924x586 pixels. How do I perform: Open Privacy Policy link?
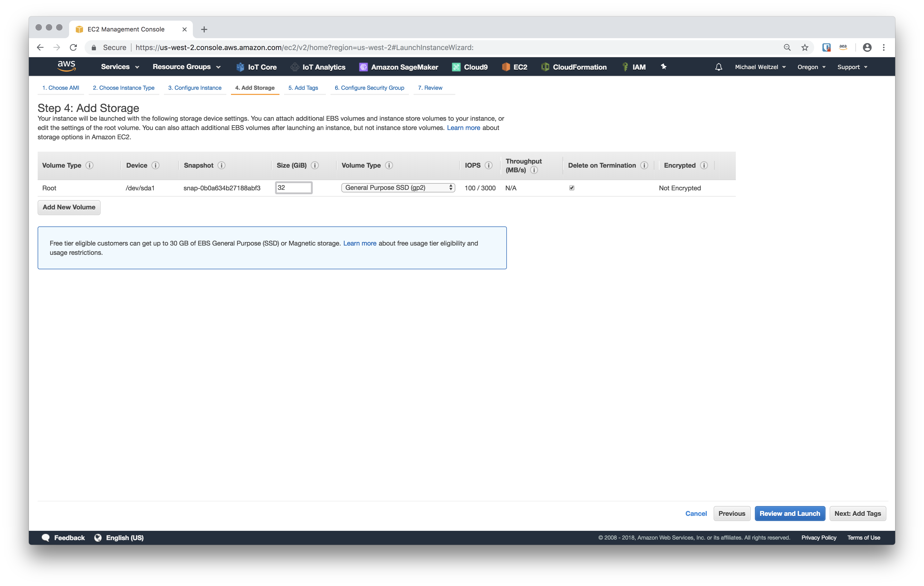819,538
